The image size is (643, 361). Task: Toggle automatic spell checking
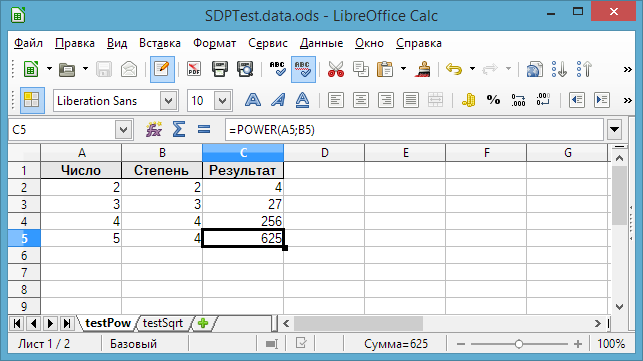pyautogui.click(x=303, y=69)
